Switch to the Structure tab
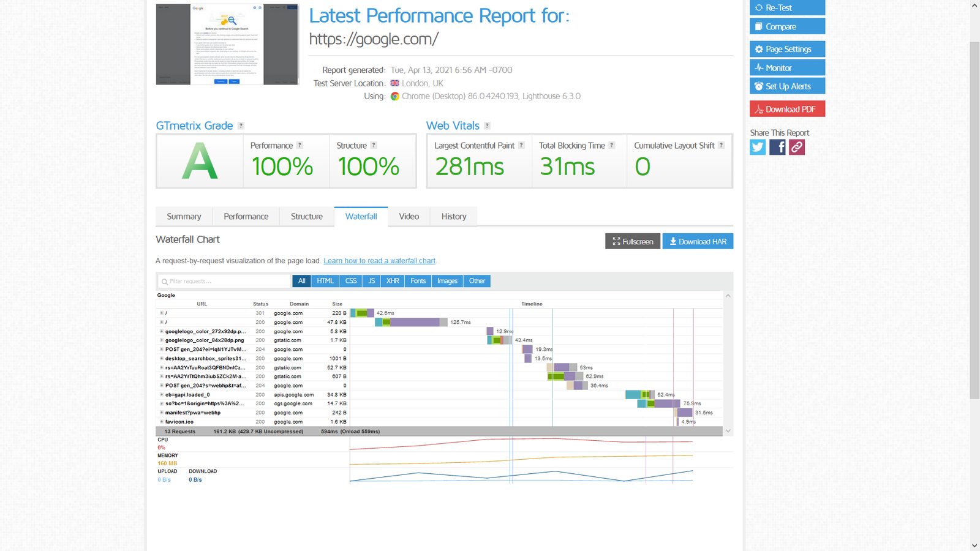This screenshot has height=551, width=980. (x=307, y=217)
